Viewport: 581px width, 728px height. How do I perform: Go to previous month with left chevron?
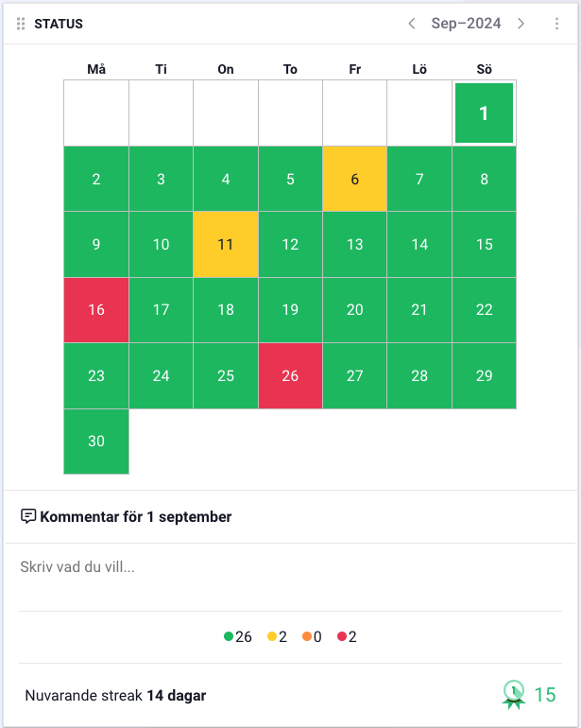[412, 24]
